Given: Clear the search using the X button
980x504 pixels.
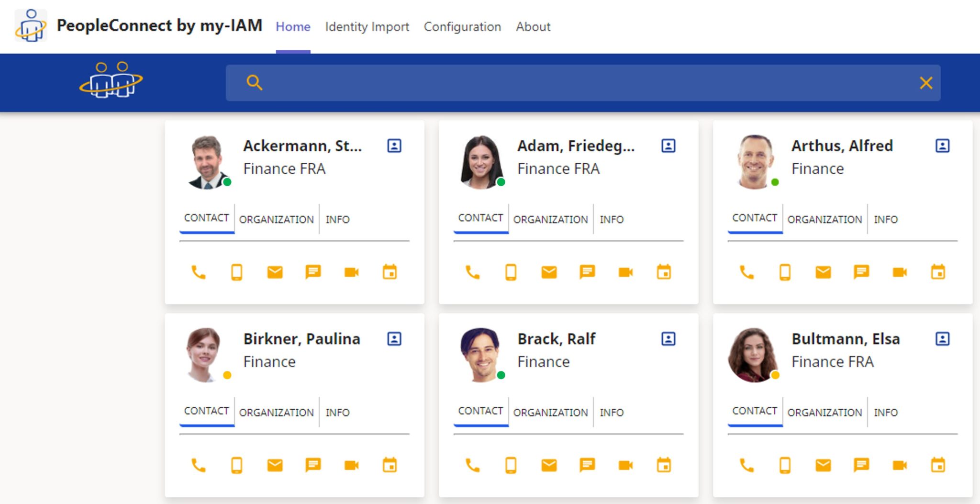Looking at the screenshot, I should pos(926,82).
